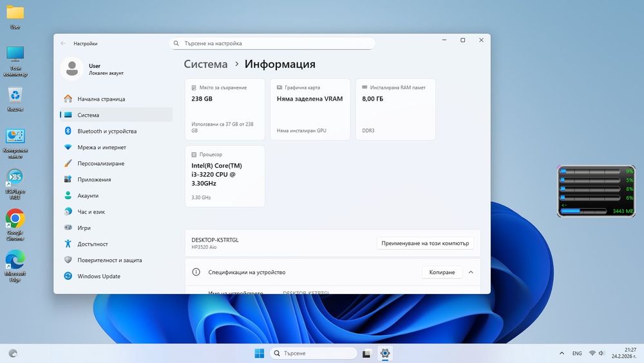Click the Windows Update refresh icon
Viewport: 644px width, 363px height.
[68, 276]
